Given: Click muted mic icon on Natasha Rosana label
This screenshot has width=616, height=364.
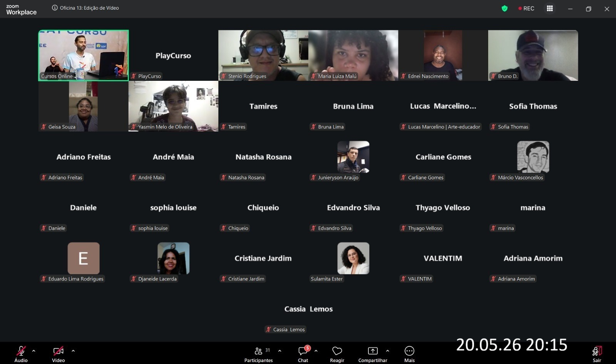Looking at the screenshot, I should click(x=224, y=177).
